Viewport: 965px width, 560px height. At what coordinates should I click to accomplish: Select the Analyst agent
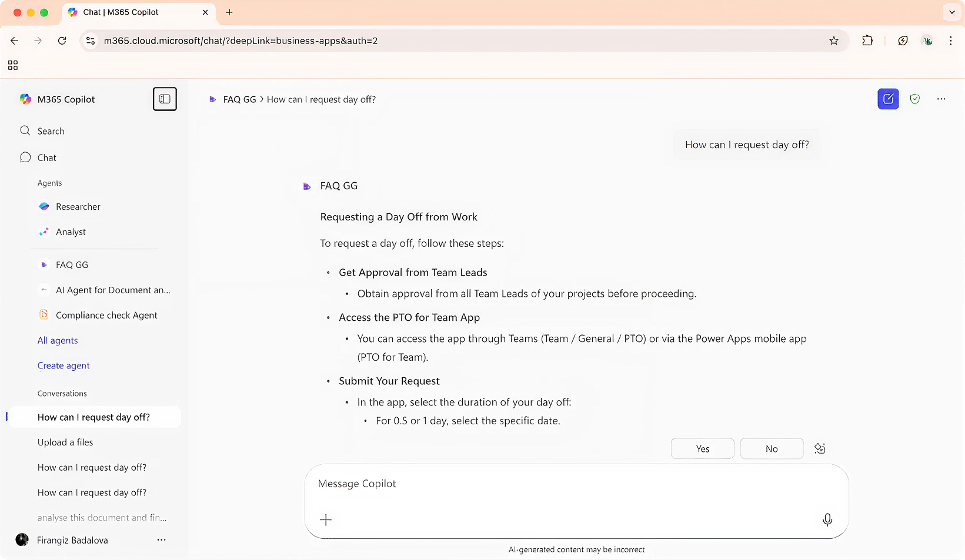pos(71,232)
